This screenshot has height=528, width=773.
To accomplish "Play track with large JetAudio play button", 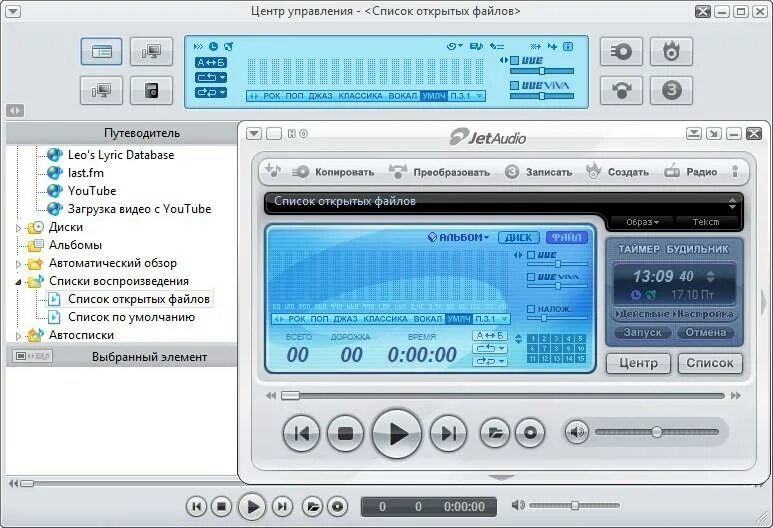I will pyautogui.click(x=397, y=434).
